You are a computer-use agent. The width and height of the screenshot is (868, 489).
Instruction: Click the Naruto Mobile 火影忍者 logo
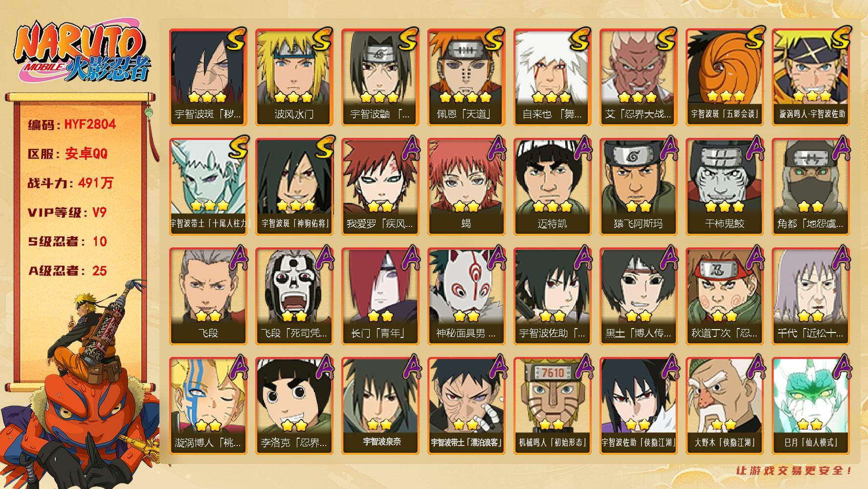[x=82, y=53]
